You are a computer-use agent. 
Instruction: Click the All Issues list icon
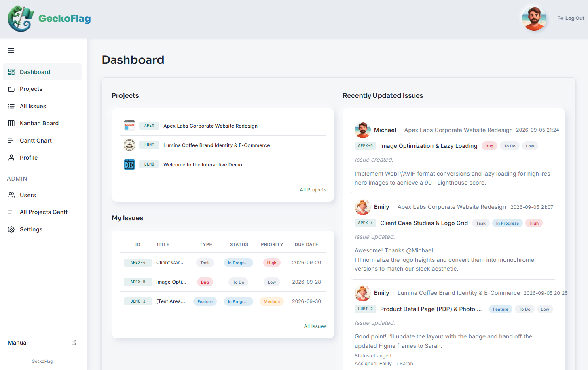click(x=11, y=106)
